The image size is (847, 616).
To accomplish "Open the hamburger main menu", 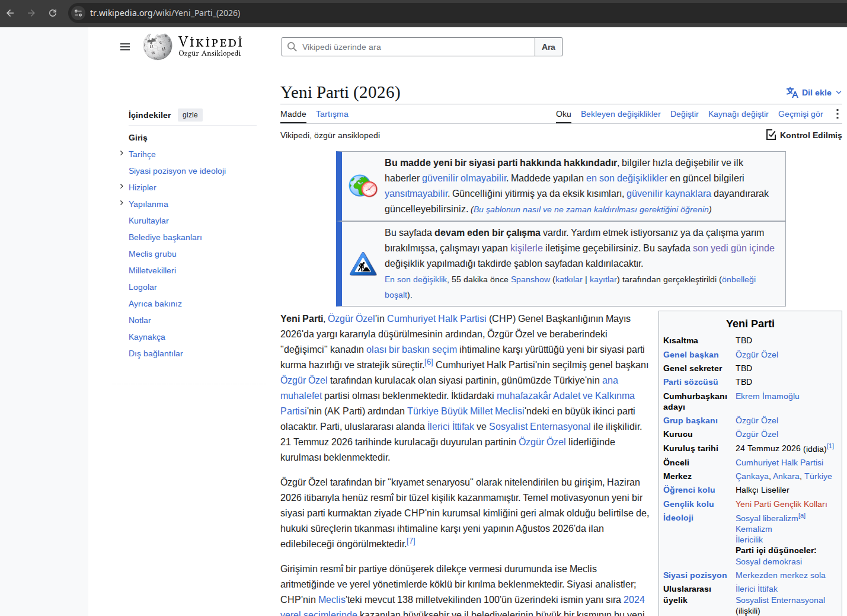I will tap(125, 47).
